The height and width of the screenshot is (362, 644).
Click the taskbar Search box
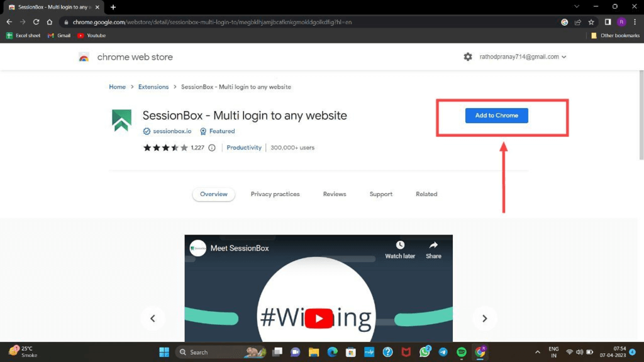click(x=221, y=352)
